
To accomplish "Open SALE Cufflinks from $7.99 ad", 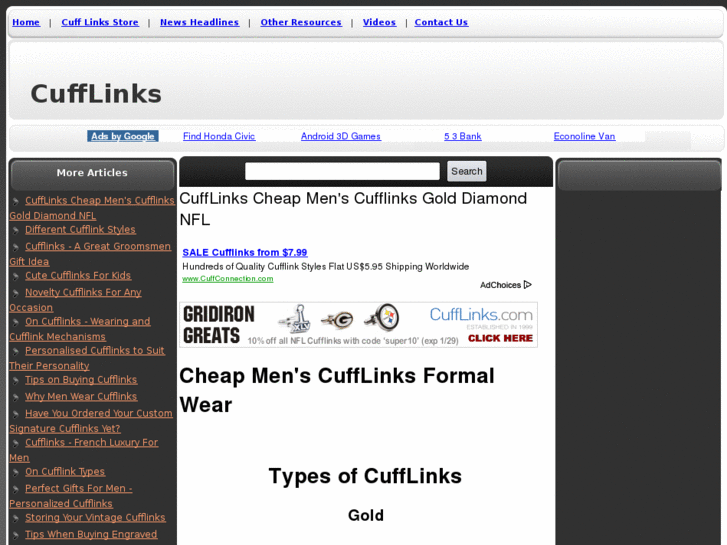I will (x=245, y=252).
